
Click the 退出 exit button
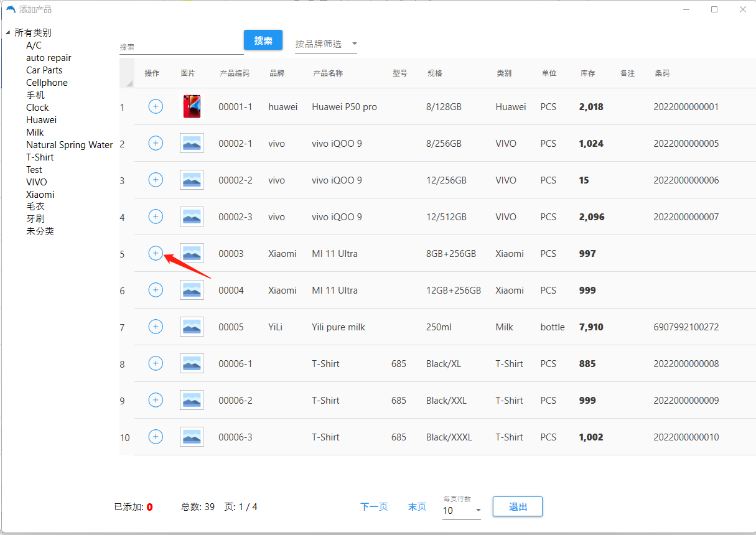[518, 506]
